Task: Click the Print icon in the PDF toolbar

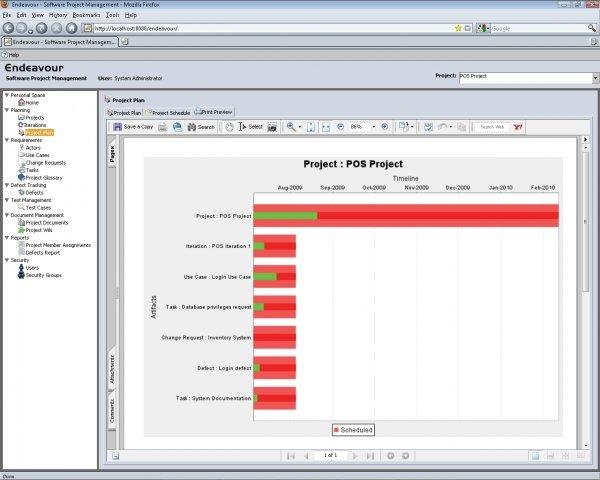Action: [163, 127]
